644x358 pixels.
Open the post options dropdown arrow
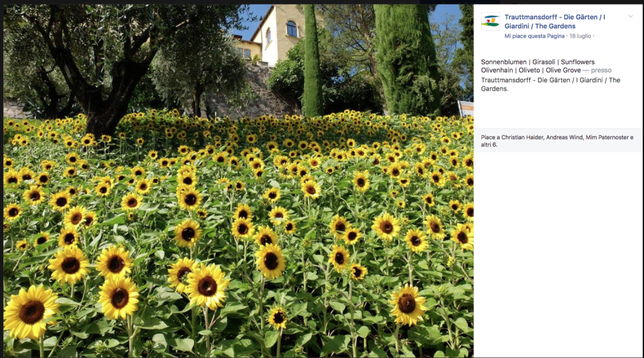(x=630, y=16)
